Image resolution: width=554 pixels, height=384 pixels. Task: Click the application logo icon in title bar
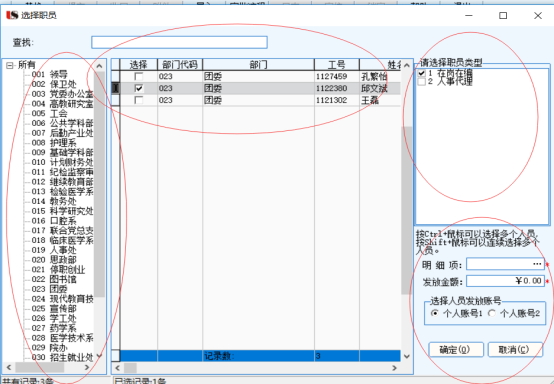(12, 15)
